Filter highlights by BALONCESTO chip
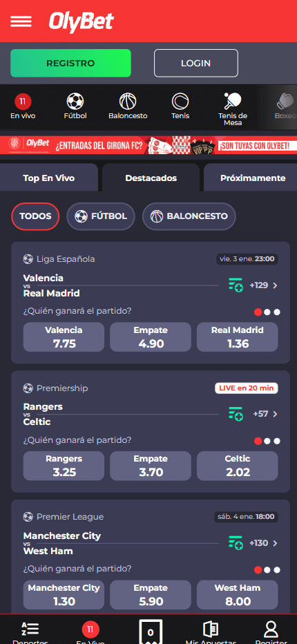This screenshot has height=644, width=297. pos(189,216)
